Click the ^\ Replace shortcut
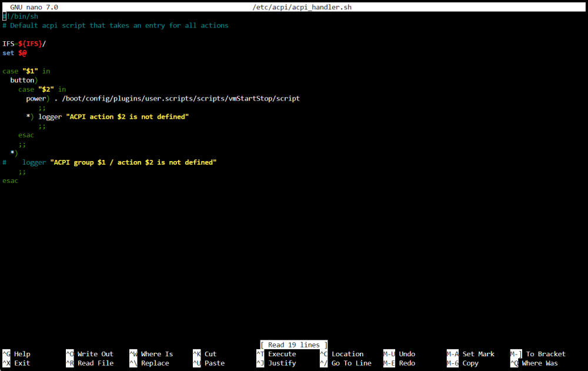This screenshot has height=371, width=588. point(149,363)
